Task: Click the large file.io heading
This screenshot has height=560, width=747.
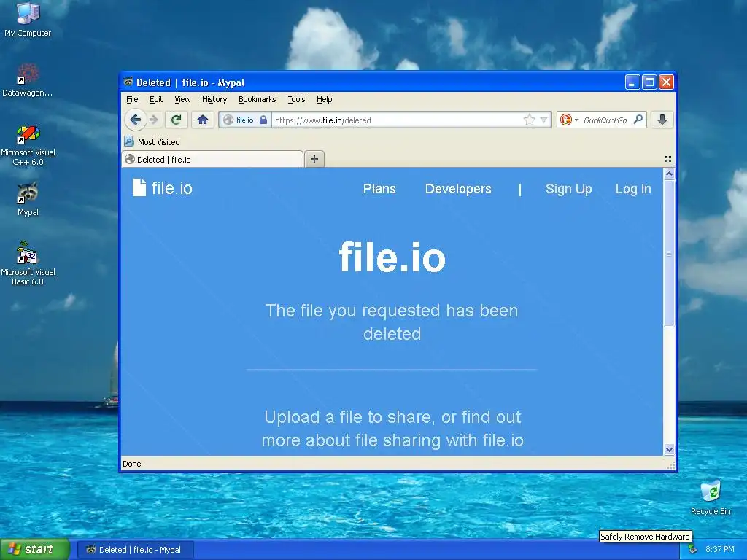Action: pos(392,257)
